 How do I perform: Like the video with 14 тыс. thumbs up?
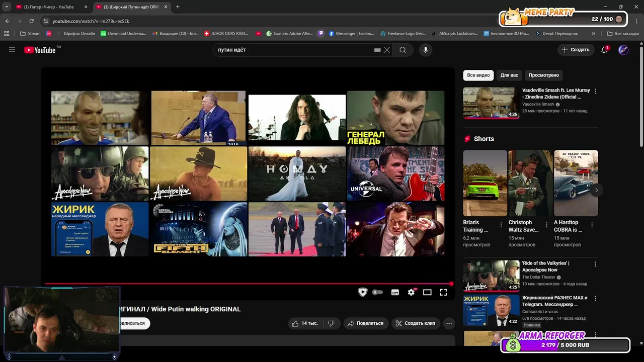(x=305, y=323)
